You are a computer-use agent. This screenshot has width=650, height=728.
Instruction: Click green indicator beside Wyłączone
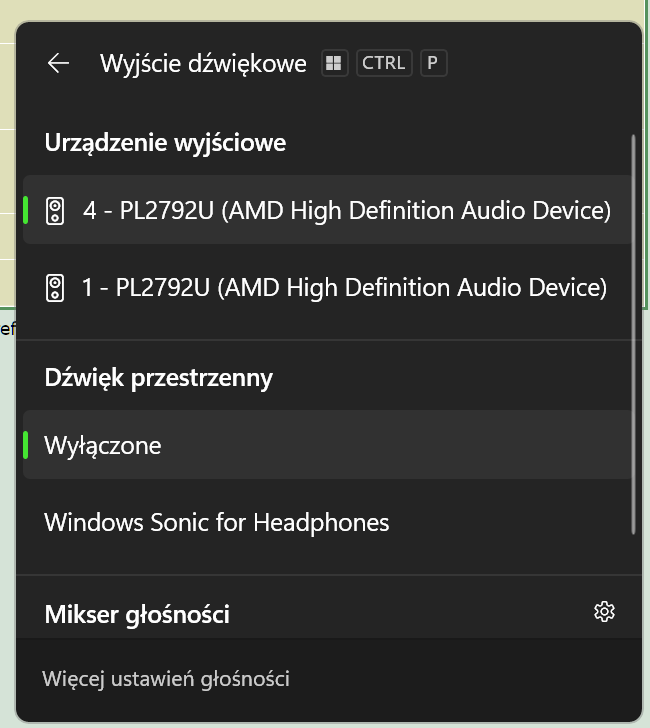[26, 445]
